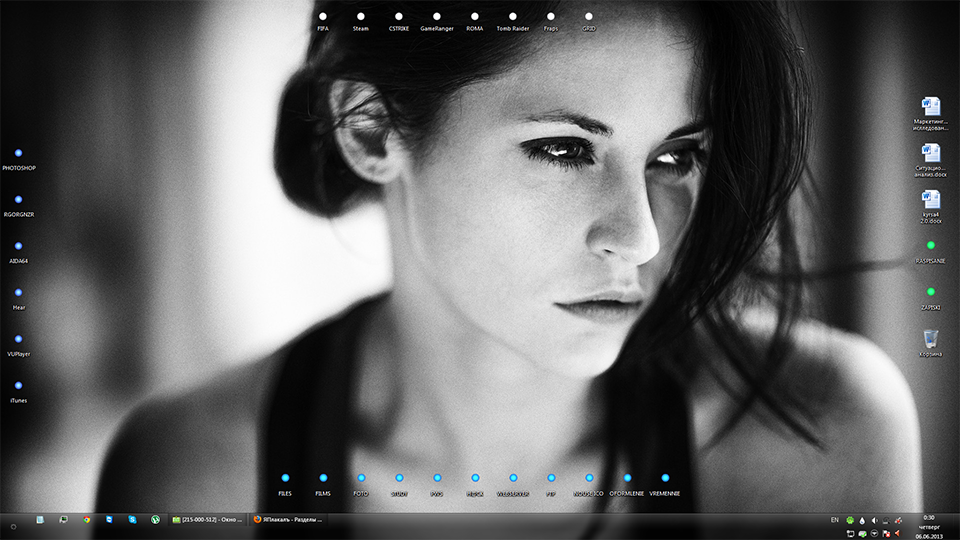
Task: Click the Skype icon in the taskbar
Action: point(132,520)
